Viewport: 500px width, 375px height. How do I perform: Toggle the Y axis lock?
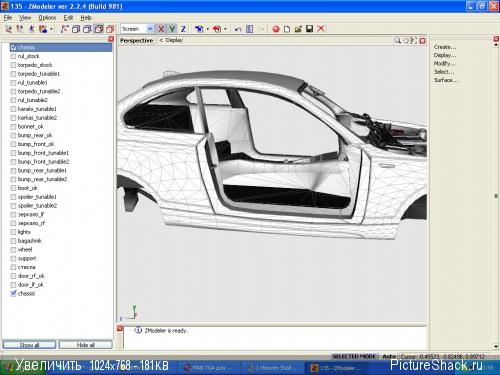[x=172, y=29]
